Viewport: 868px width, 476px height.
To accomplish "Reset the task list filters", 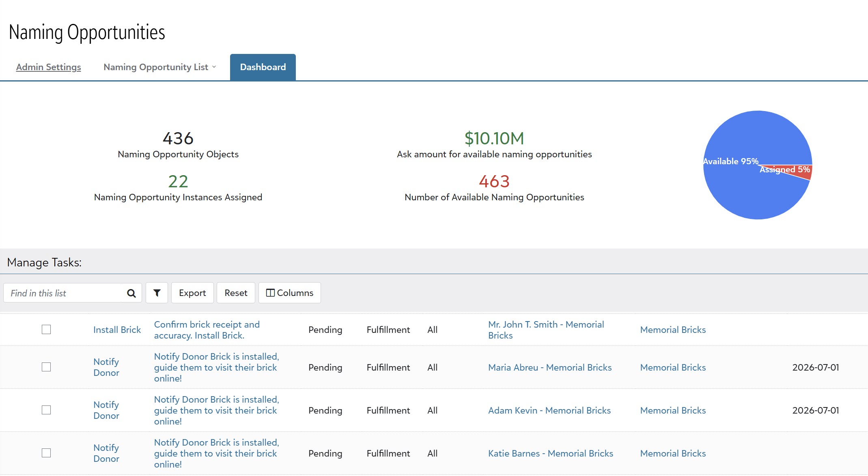I will tap(236, 293).
